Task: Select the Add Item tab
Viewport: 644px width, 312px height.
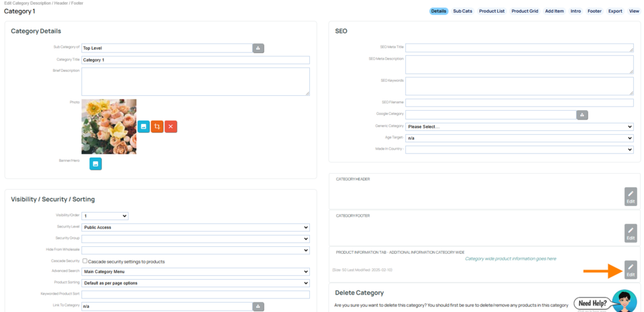Action: pos(555,11)
